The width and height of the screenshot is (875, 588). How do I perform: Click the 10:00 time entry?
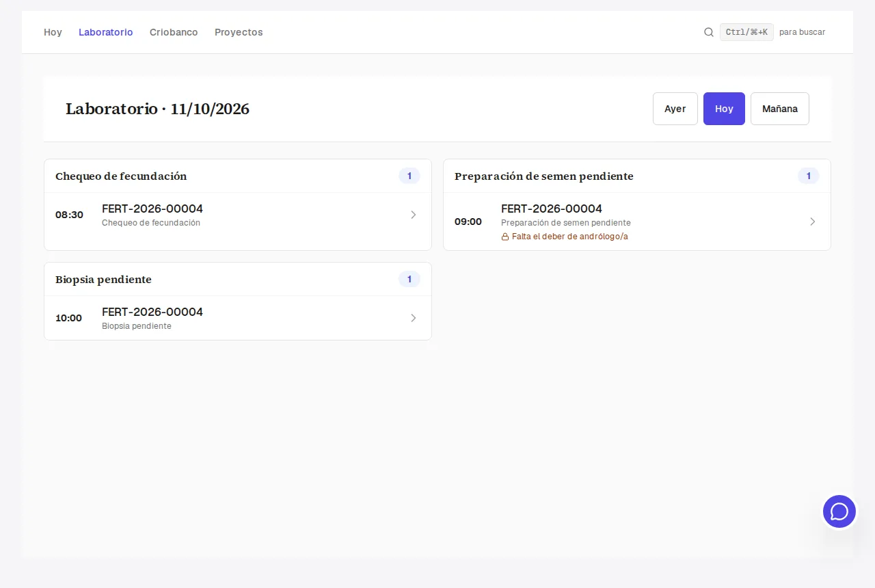[x=68, y=318]
